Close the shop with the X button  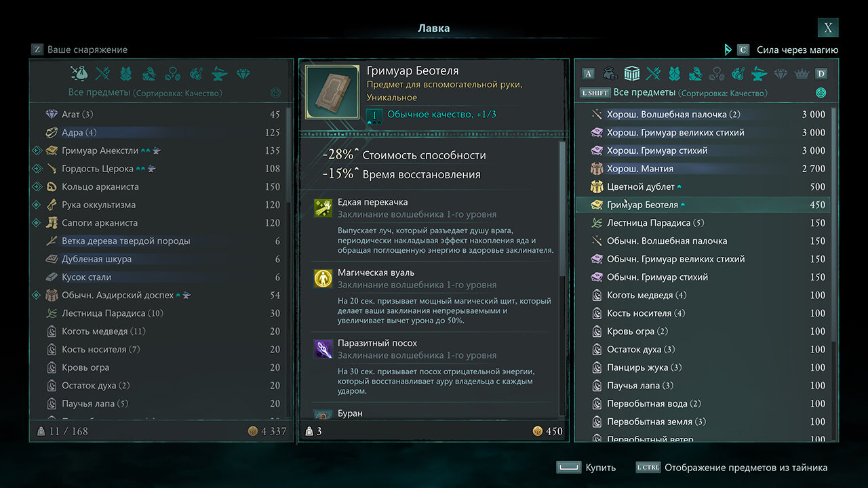coord(828,28)
